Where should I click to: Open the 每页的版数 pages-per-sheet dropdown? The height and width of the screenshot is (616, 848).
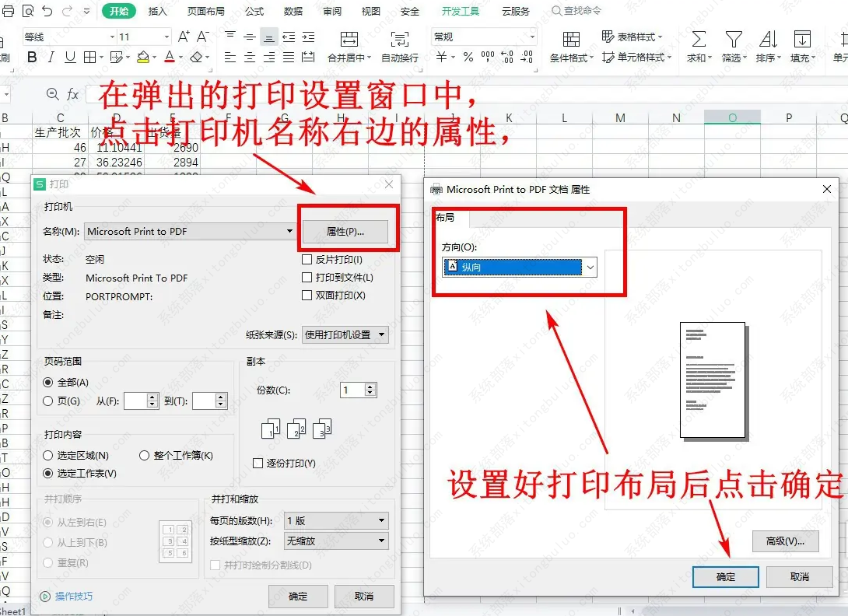point(381,520)
